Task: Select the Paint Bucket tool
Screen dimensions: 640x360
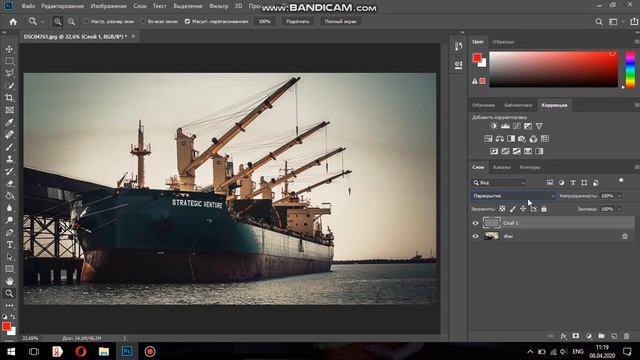Action: click(x=9, y=196)
